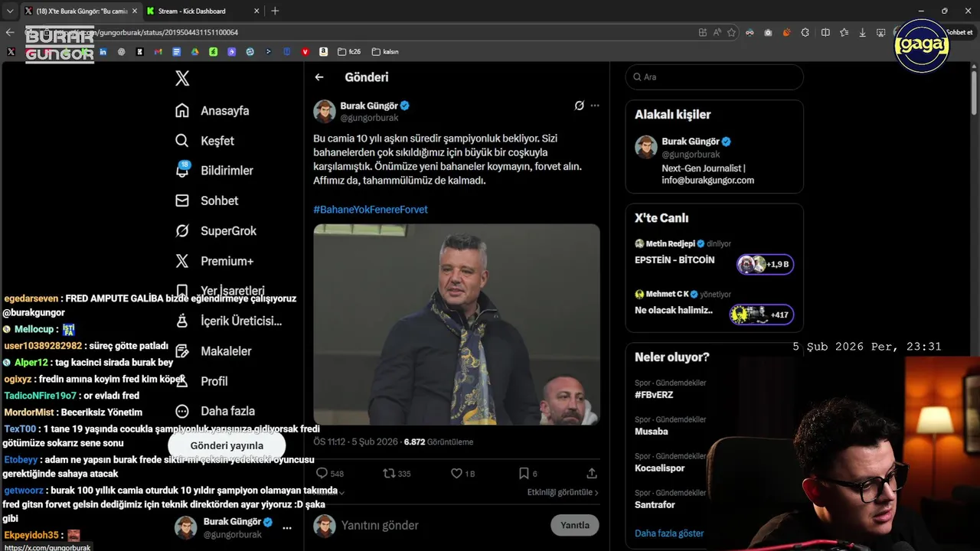Click the Gönderi yayınla button

(227, 445)
